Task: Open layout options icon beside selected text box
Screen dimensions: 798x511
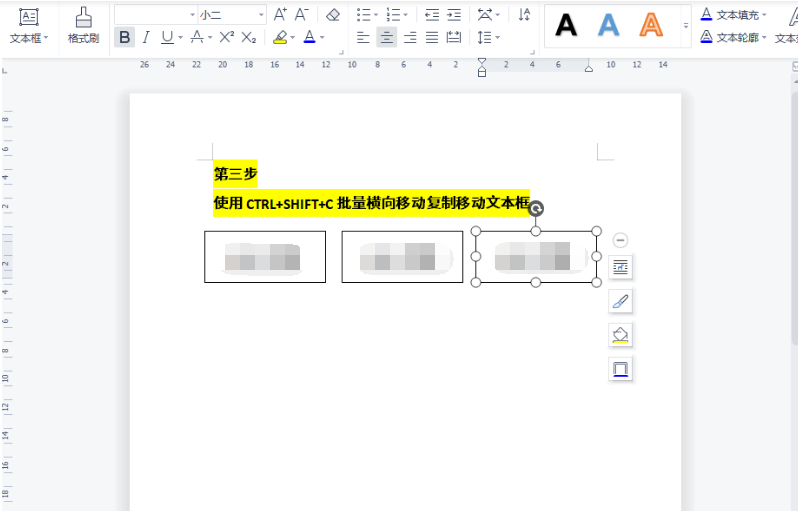Action: [620, 267]
